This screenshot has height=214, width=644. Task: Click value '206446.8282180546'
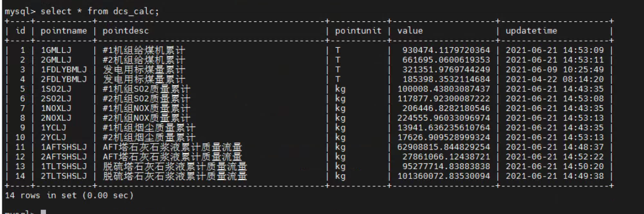coord(446,108)
